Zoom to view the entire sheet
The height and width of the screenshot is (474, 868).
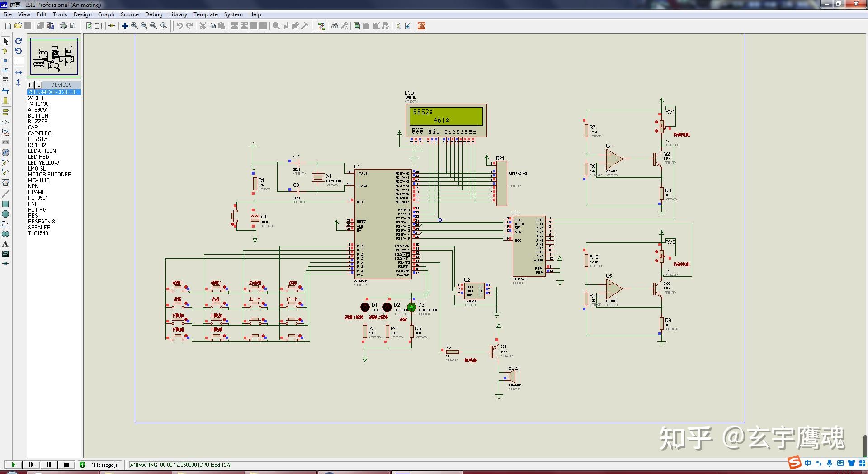(154, 26)
